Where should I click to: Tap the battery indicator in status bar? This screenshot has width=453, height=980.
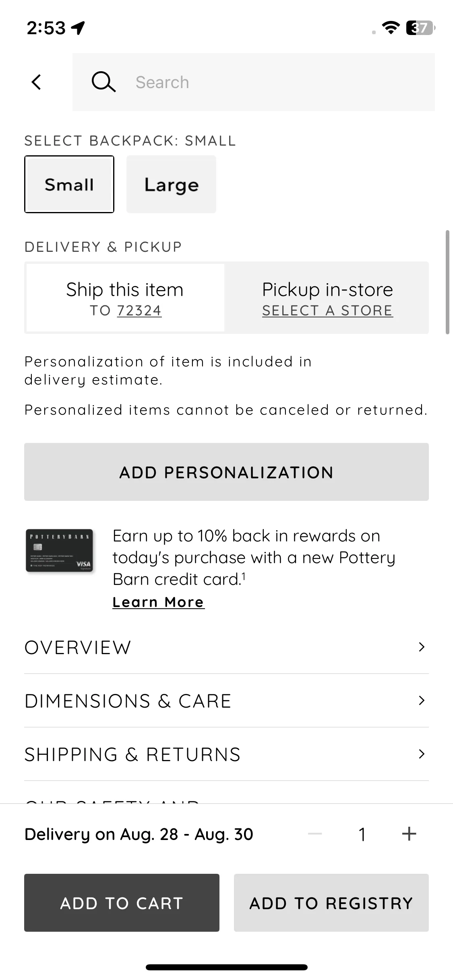click(x=420, y=28)
